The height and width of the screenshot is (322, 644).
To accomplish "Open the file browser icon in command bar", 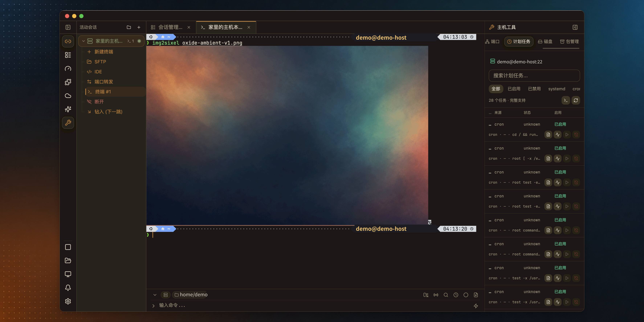I will click(426, 295).
